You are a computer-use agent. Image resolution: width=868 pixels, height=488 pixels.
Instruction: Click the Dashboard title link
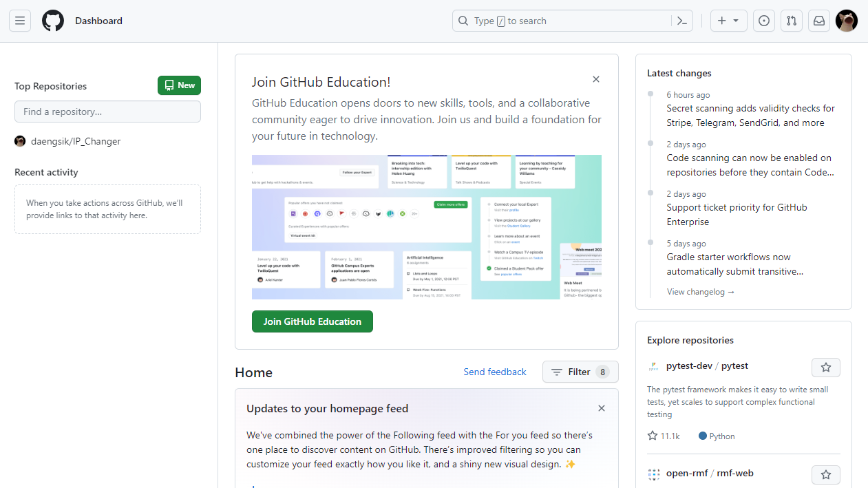click(98, 21)
